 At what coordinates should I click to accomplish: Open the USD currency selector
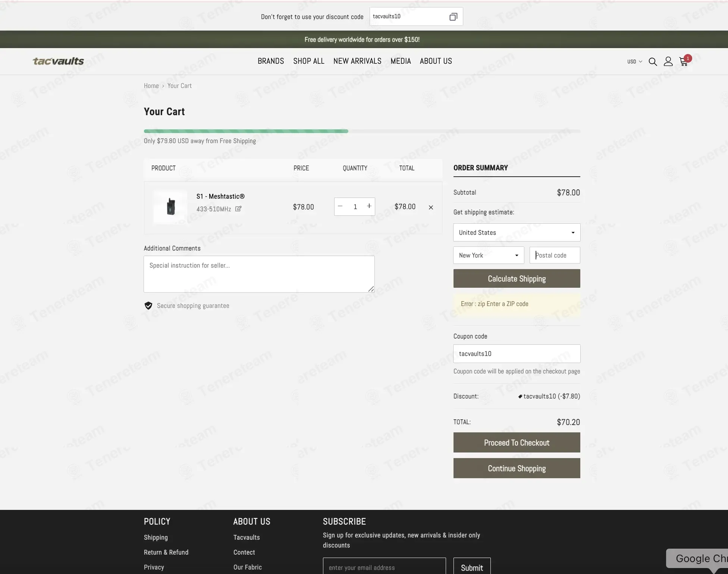(x=634, y=61)
